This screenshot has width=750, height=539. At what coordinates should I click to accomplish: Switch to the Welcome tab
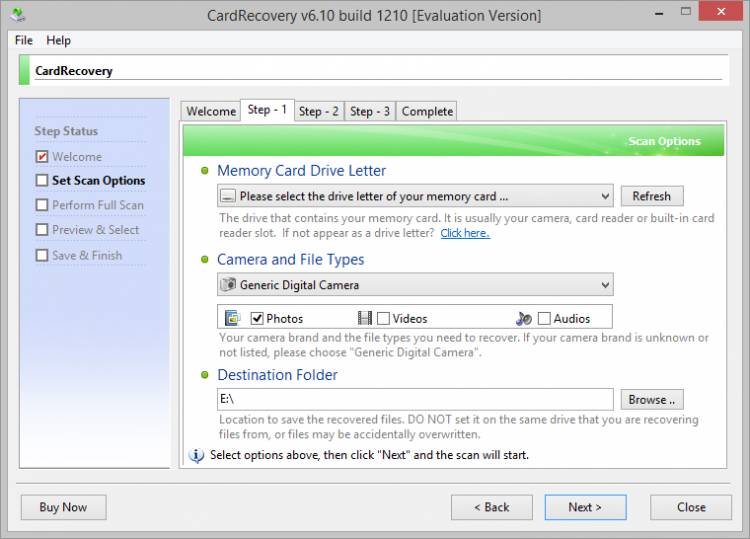click(x=211, y=111)
